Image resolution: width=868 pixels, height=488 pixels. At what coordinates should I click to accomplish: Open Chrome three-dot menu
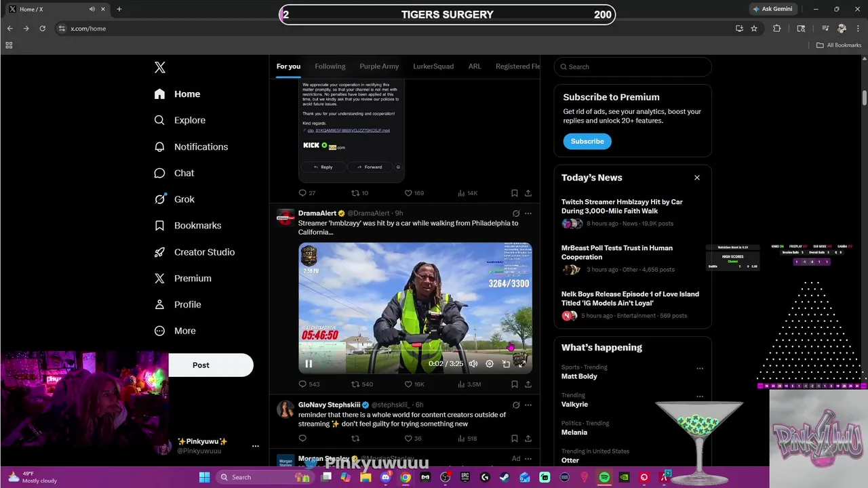tap(857, 28)
